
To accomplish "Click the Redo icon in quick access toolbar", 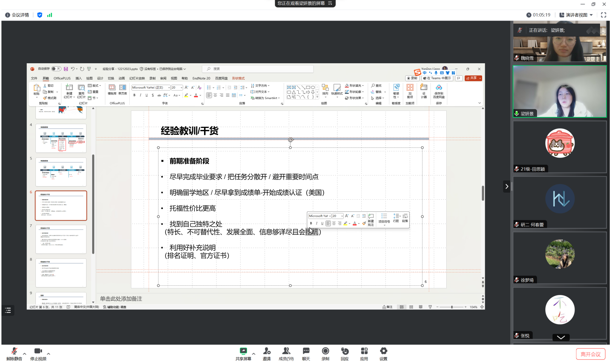I will [82, 69].
